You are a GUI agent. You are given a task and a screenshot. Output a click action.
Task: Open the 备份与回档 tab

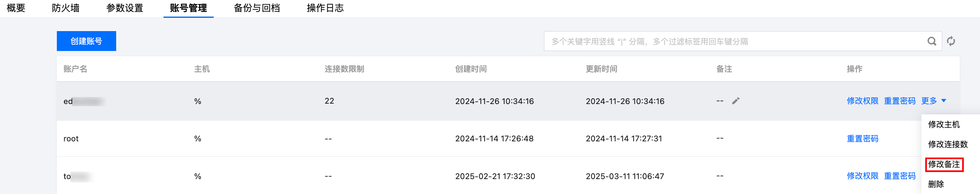click(257, 8)
